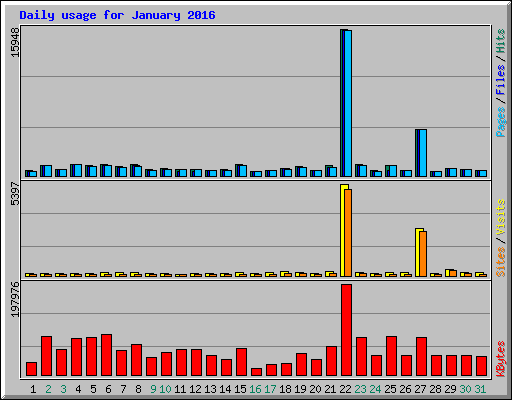
Task: Click day 6 on the x-axis
Action: pyautogui.click(x=108, y=389)
